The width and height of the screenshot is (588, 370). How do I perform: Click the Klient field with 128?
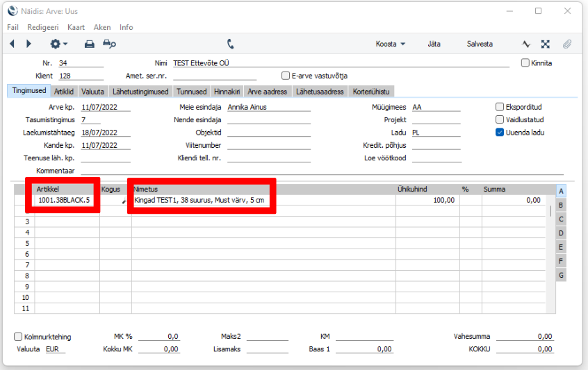click(x=81, y=76)
